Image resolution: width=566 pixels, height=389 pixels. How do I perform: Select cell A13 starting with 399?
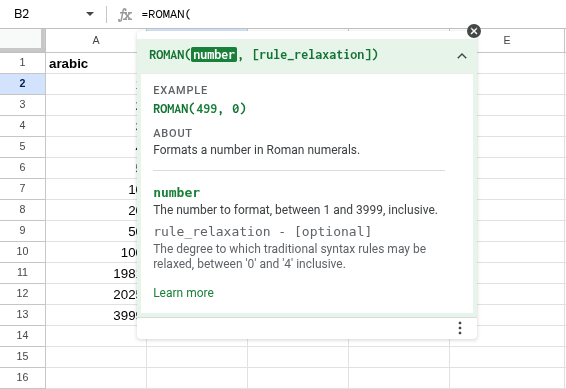(91, 315)
